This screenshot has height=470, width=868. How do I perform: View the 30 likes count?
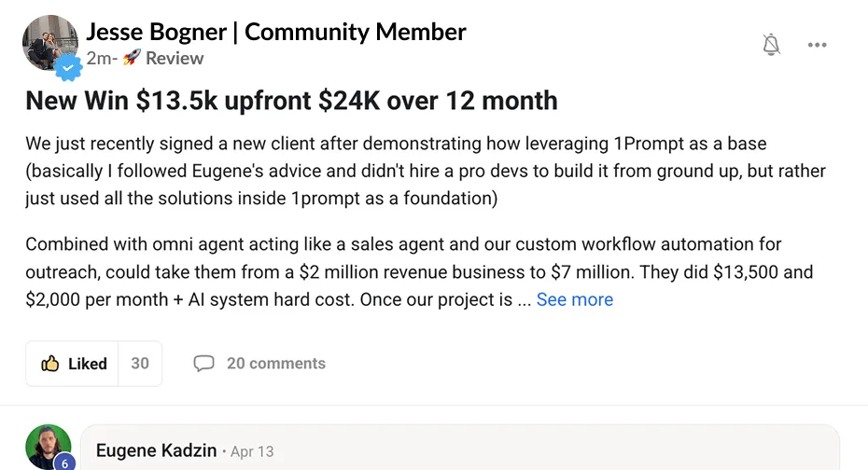(x=140, y=364)
